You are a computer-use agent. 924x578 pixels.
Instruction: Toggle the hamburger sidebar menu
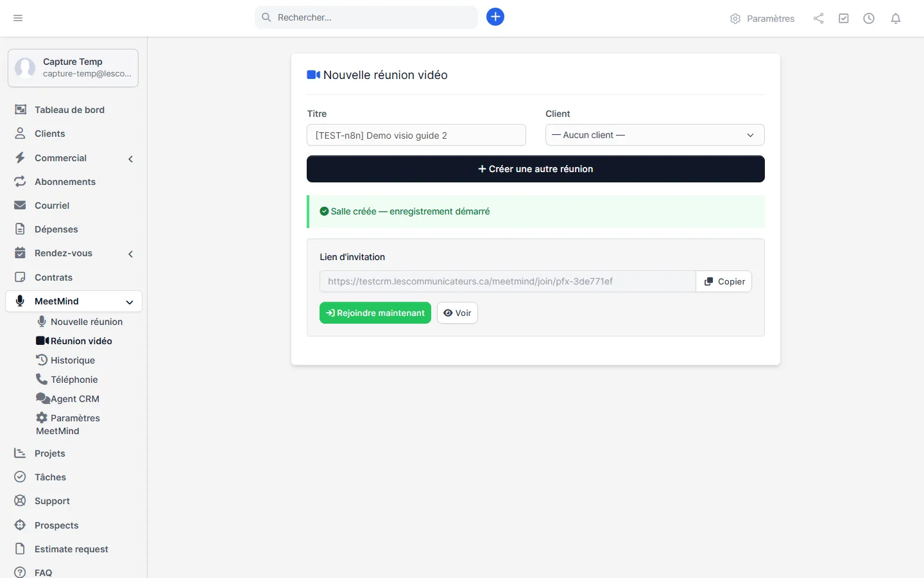(x=18, y=18)
